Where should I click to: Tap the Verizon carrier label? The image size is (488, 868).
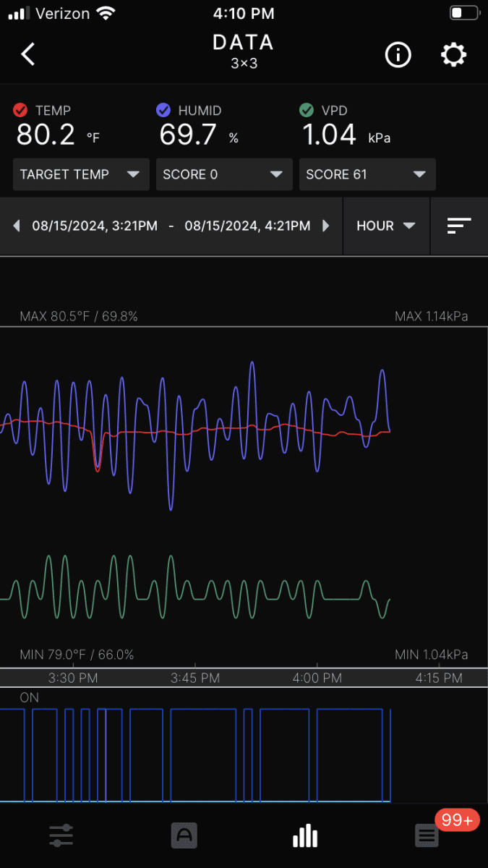63,13
